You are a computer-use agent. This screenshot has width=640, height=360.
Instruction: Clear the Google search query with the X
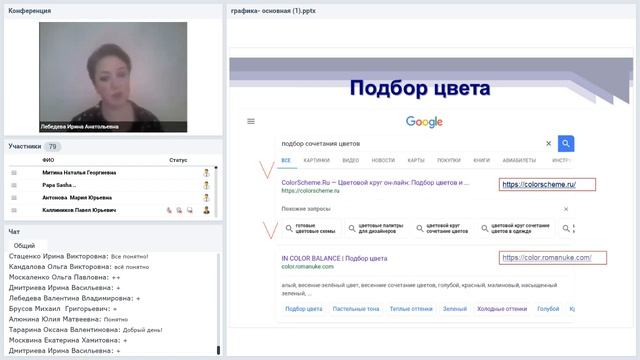[x=549, y=143]
